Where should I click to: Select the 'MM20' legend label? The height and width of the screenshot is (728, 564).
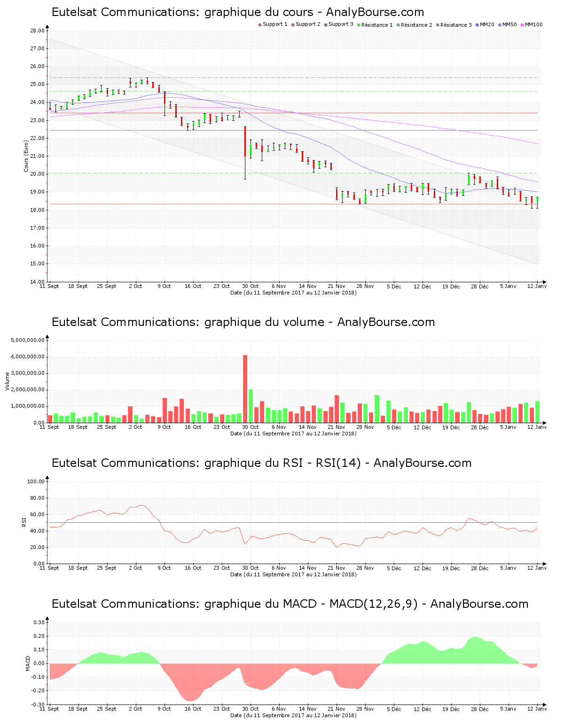click(x=487, y=24)
